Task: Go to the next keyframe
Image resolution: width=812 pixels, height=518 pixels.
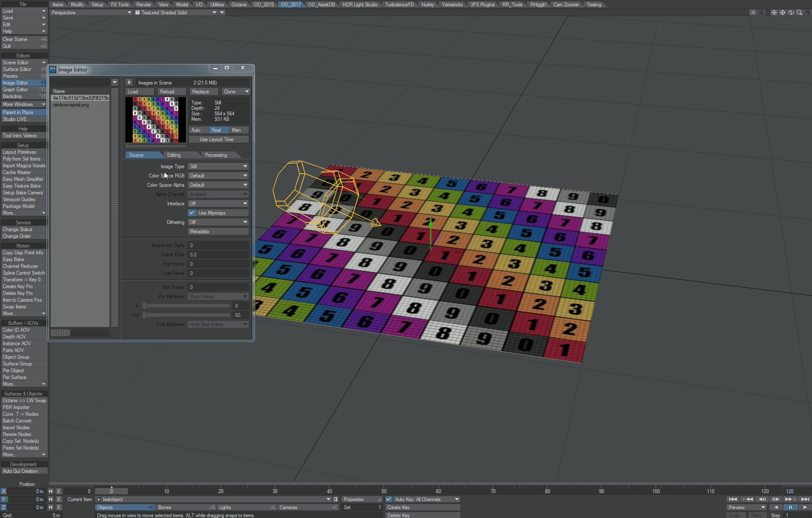Action: tap(790, 499)
